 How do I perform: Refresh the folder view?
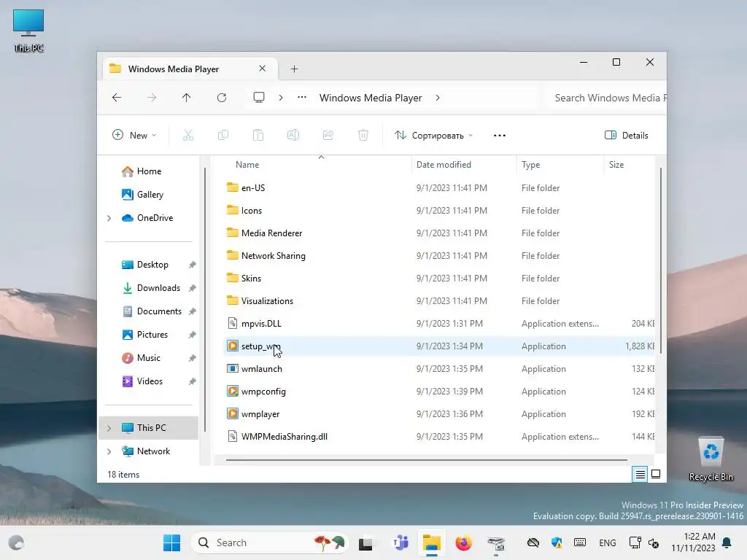(x=222, y=98)
